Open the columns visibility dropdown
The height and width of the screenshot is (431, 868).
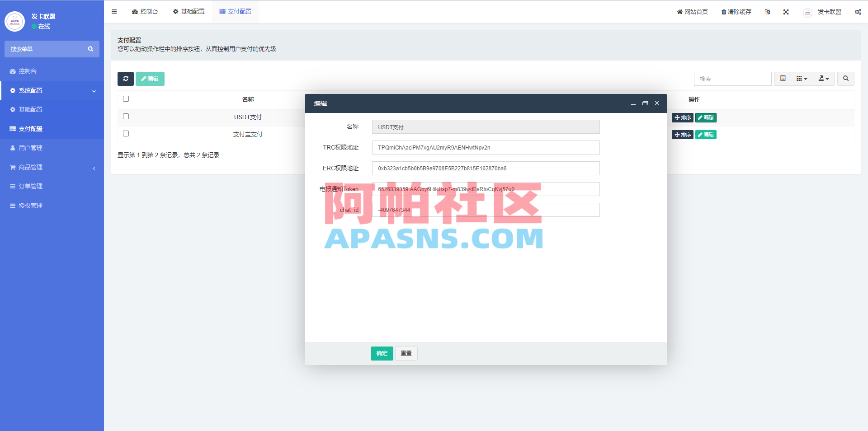[801, 79]
